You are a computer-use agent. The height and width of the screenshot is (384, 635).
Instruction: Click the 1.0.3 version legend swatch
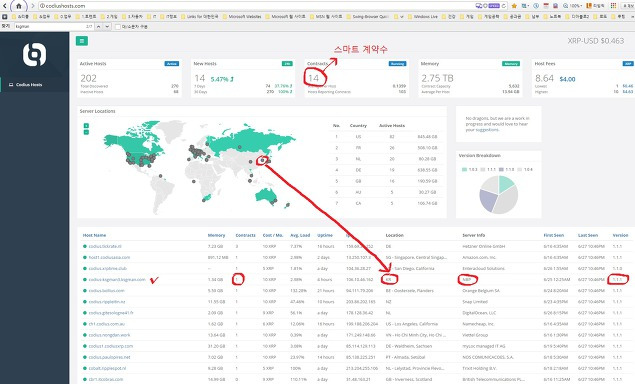tap(465, 169)
